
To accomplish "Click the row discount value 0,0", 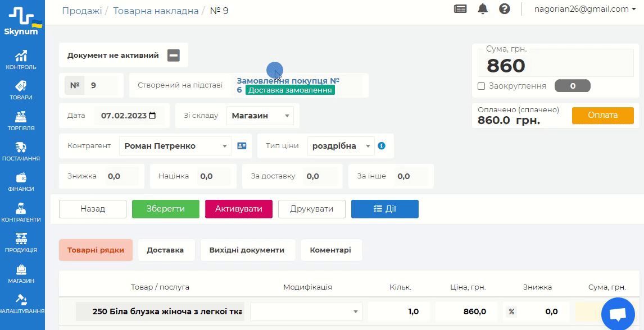I will point(543,311).
